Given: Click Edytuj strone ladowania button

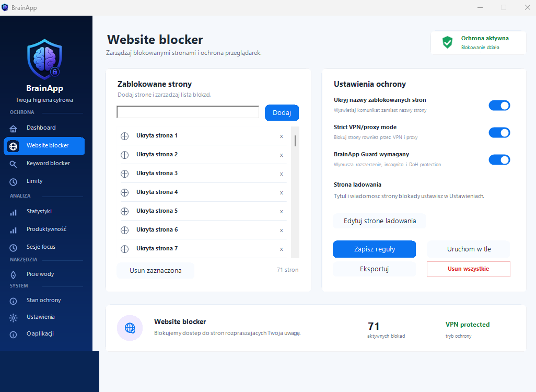Looking at the screenshot, I should [380, 221].
